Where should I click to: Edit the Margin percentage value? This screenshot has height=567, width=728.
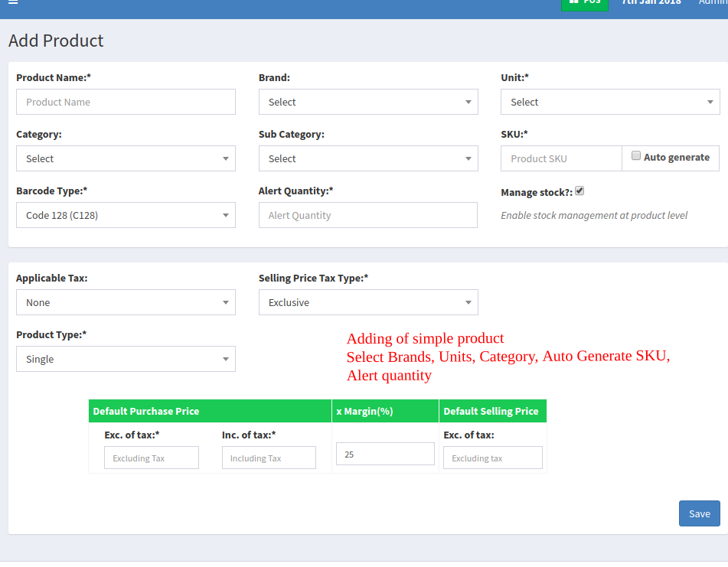point(385,454)
